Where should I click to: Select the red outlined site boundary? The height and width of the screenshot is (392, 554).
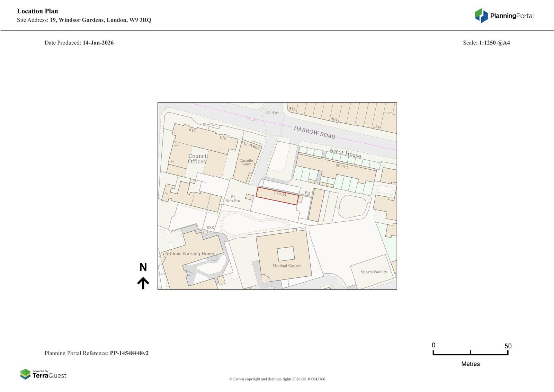click(x=277, y=196)
